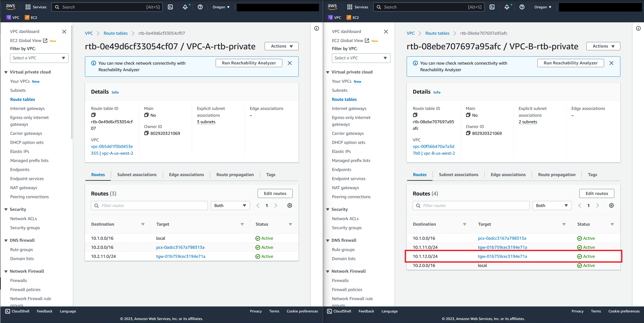The image size is (644, 323).
Task: Open Select a VPC filter in left sidebar
Action: (x=39, y=58)
